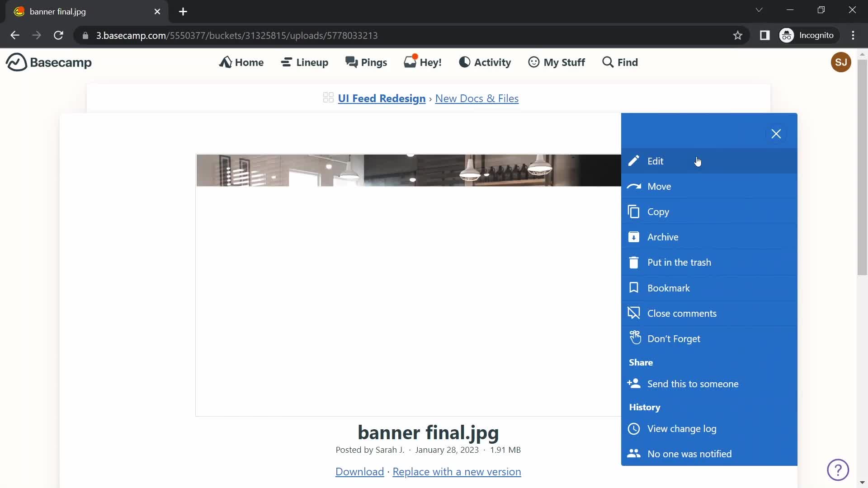Image resolution: width=868 pixels, height=488 pixels.
Task: Select the Archive icon in dropdown
Action: (634, 237)
